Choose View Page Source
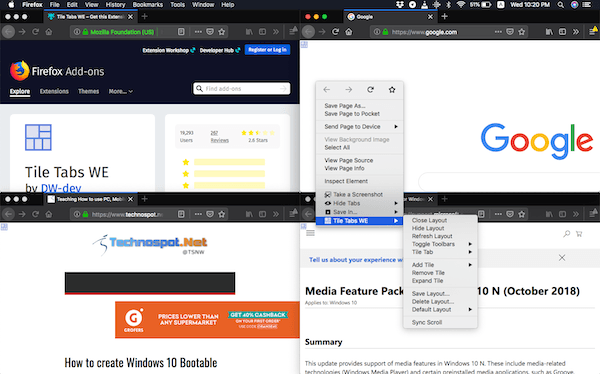Viewport: 600px width, 374px height. tap(349, 160)
